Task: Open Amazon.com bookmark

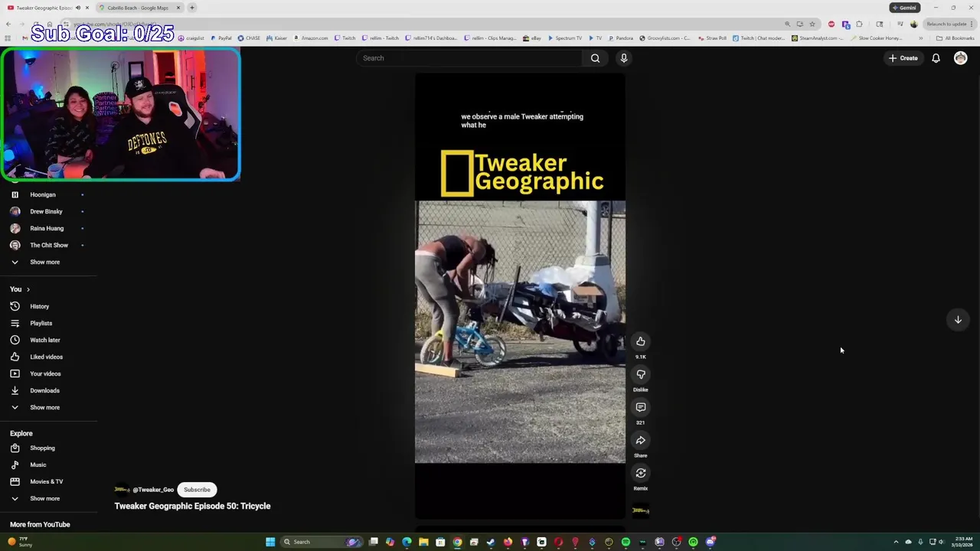Action: 311,38
